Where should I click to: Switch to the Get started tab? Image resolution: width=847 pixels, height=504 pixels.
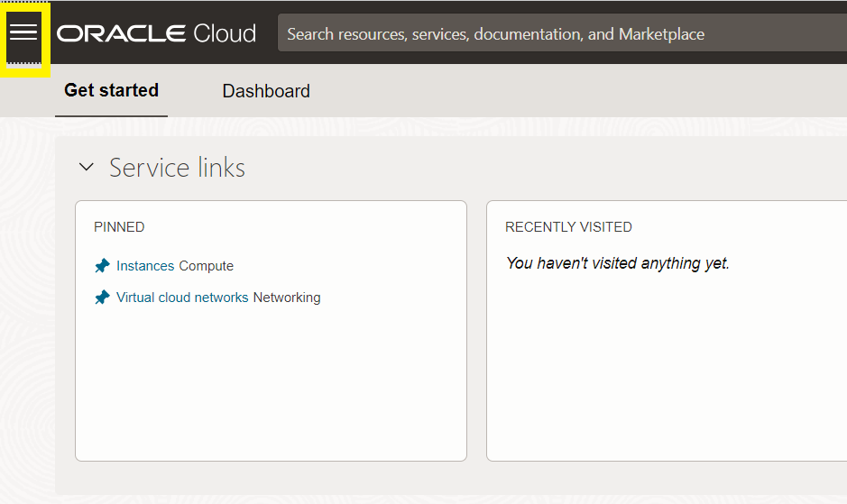pos(111,90)
